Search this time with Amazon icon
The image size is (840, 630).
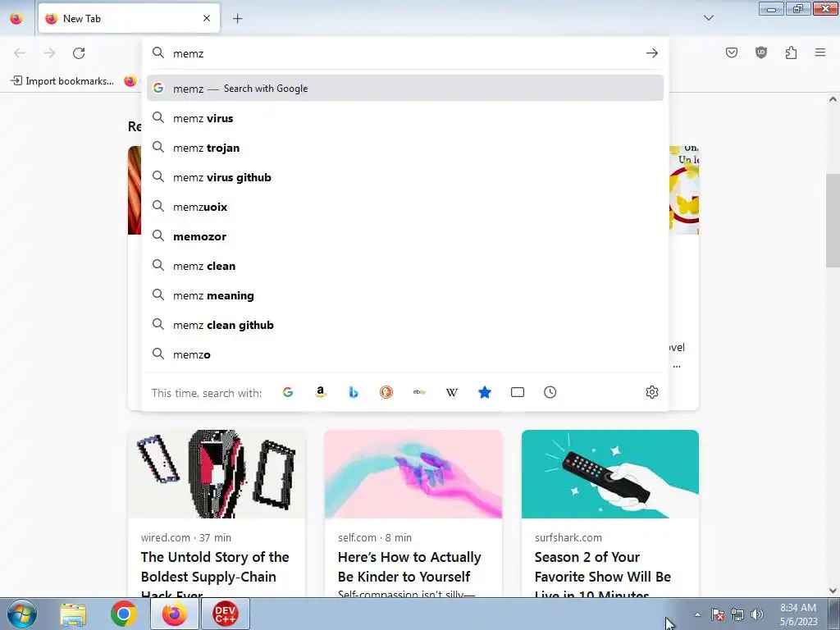(x=321, y=392)
